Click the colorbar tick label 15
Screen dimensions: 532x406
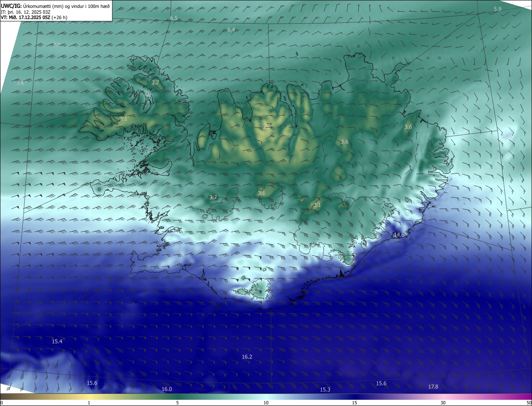[355, 403]
